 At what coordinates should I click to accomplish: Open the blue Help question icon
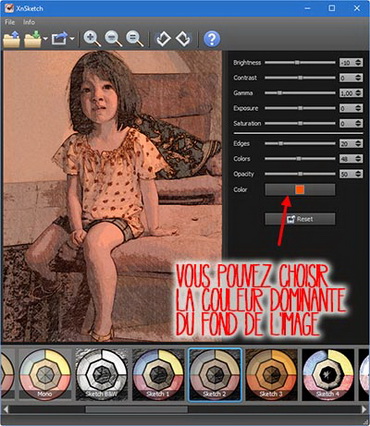(x=212, y=39)
